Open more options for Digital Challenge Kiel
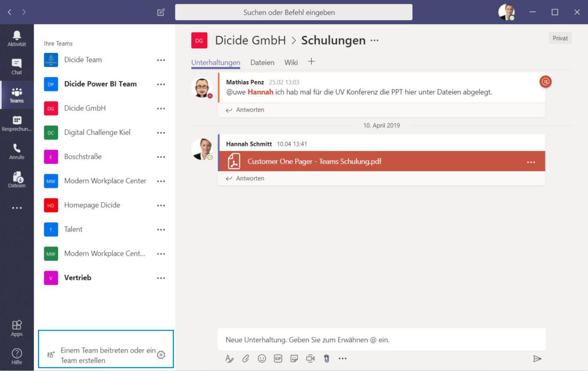 (x=161, y=133)
